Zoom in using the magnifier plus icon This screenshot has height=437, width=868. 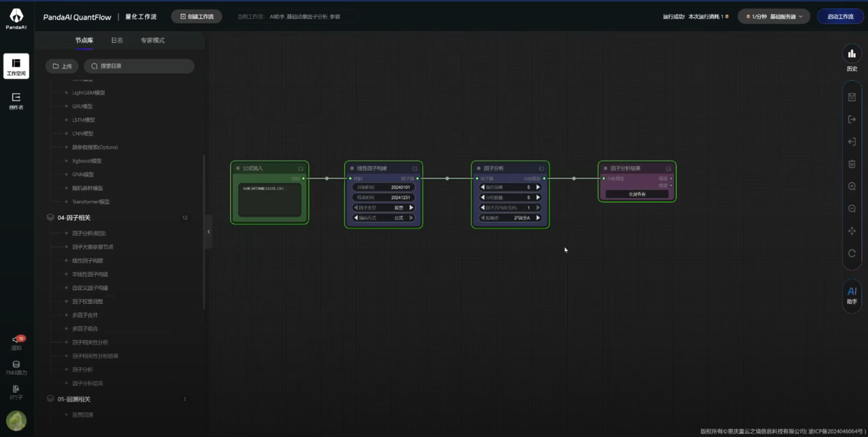coord(852,186)
